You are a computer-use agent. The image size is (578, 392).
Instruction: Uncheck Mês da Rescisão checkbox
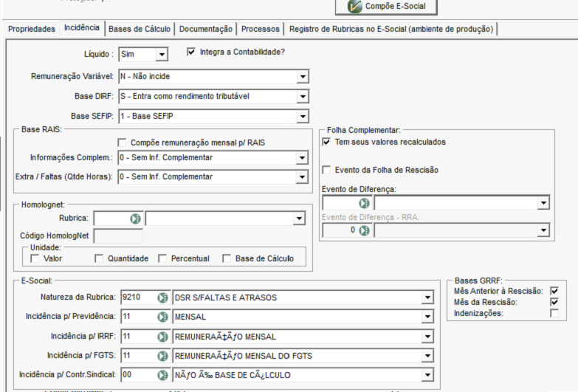(x=554, y=302)
